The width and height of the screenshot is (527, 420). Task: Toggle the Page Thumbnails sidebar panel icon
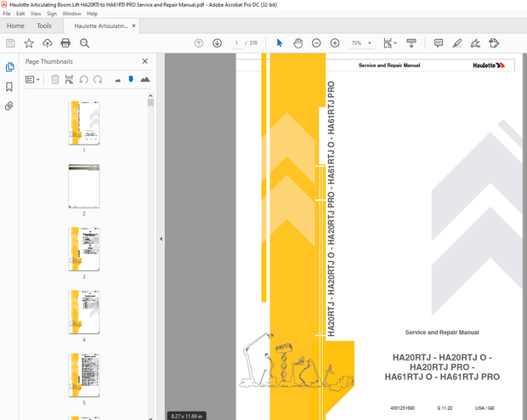point(9,67)
